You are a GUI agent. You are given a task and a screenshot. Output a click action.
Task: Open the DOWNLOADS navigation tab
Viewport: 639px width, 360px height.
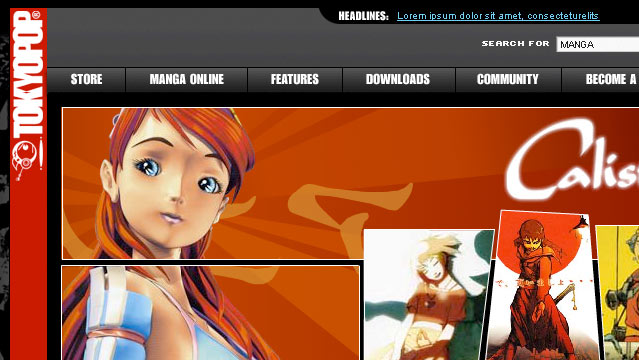[x=398, y=79]
